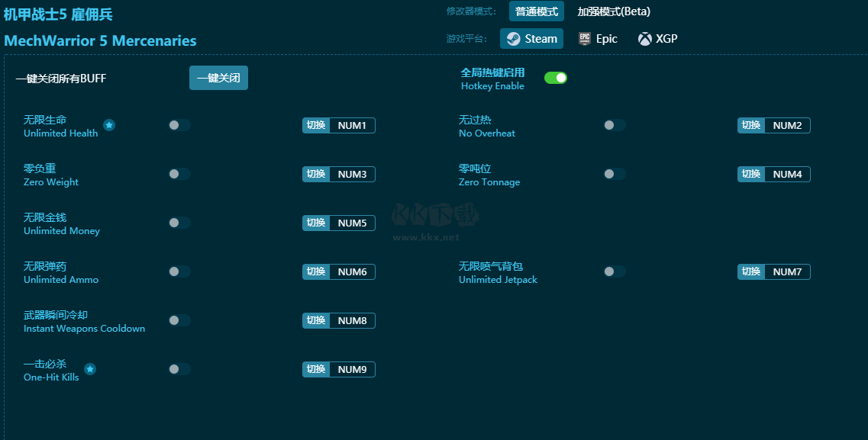Screen dimensions: 868x440
Task: Click the NUM9 hotkey field
Action: (x=352, y=369)
